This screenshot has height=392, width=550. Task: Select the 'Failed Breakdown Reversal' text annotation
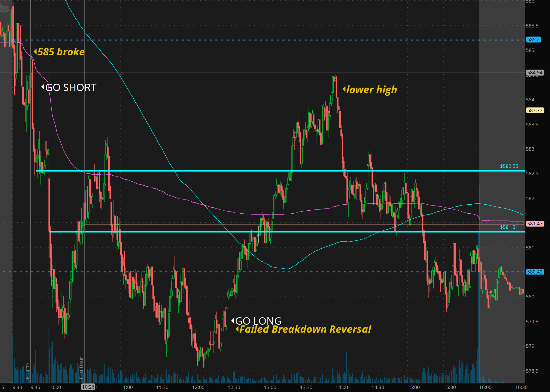pyautogui.click(x=305, y=329)
